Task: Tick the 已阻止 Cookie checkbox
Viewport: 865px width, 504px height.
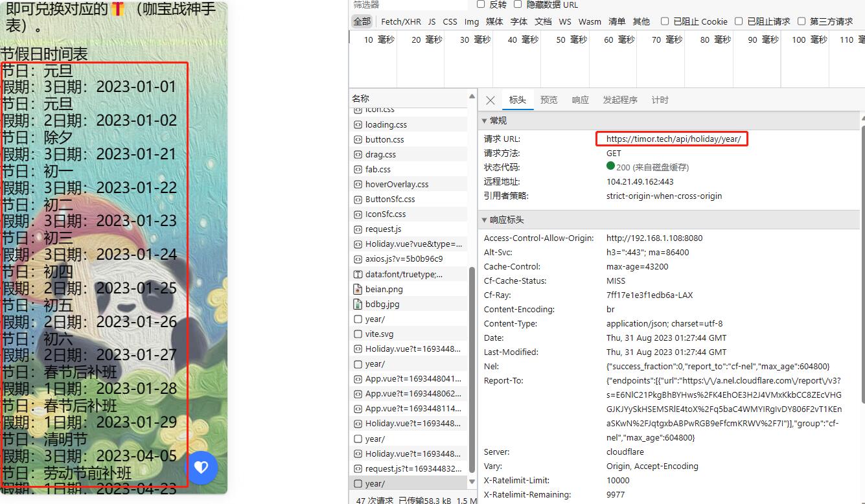Action: [664, 21]
